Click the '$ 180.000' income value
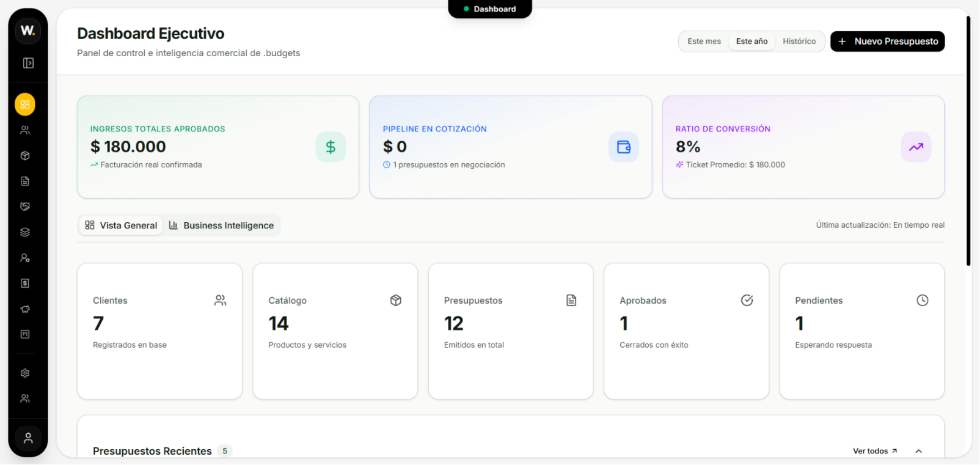The width and height of the screenshot is (980, 465). [x=128, y=147]
